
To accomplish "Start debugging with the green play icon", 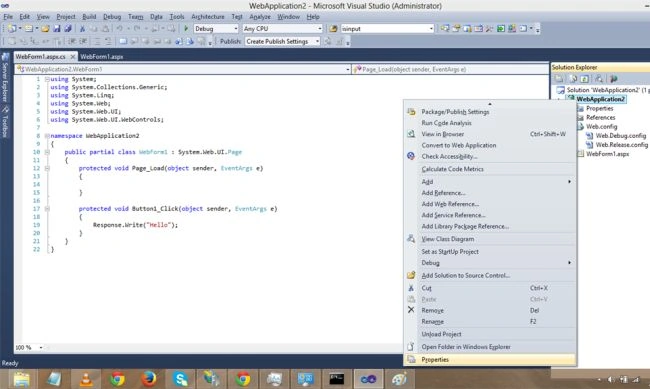I will pyautogui.click(x=186, y=29).
